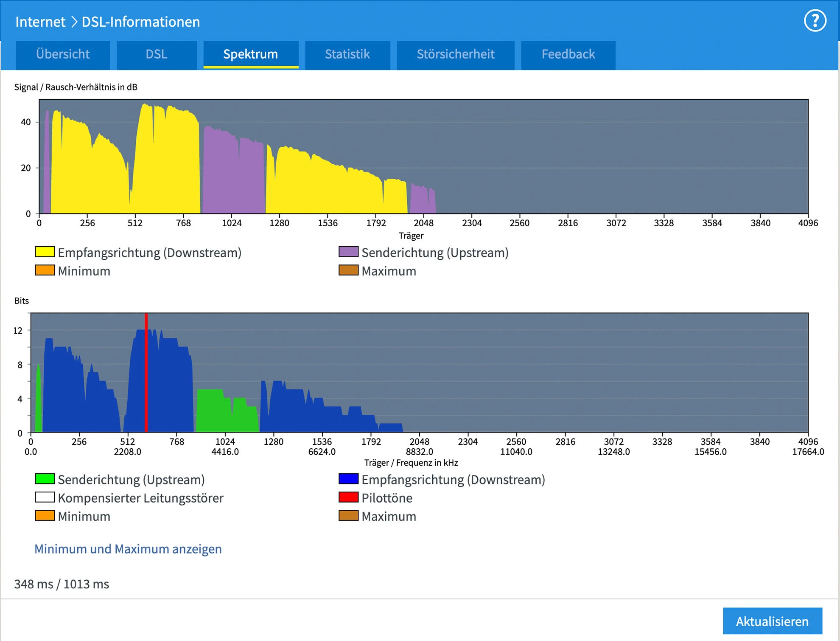Open the Statistik tab
The width and height of the screenshot is (840, 641).
click(347, 54)
